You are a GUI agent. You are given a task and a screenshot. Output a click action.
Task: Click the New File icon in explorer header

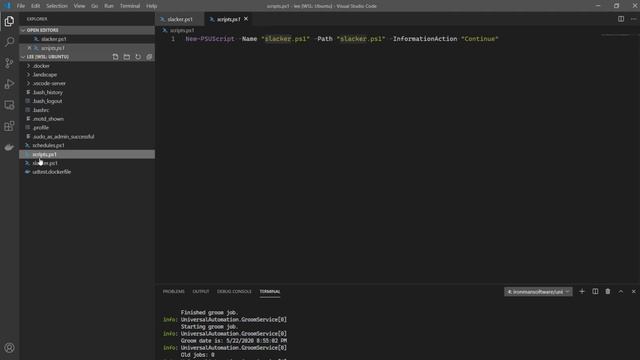pos(116,57)
